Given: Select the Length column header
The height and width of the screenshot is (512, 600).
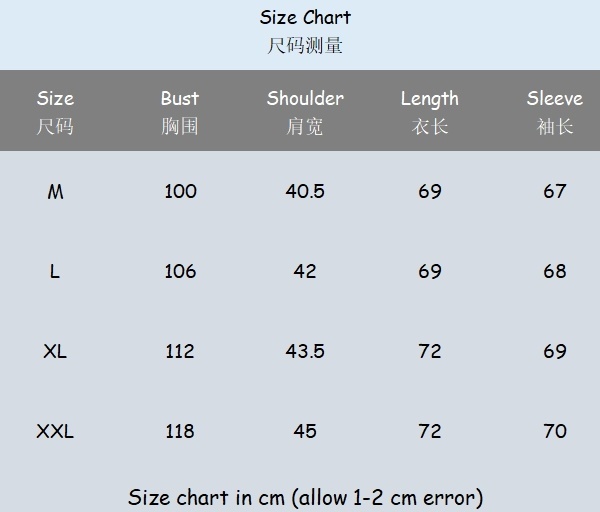Looking at the screenshot, I should tap(429, 99).
